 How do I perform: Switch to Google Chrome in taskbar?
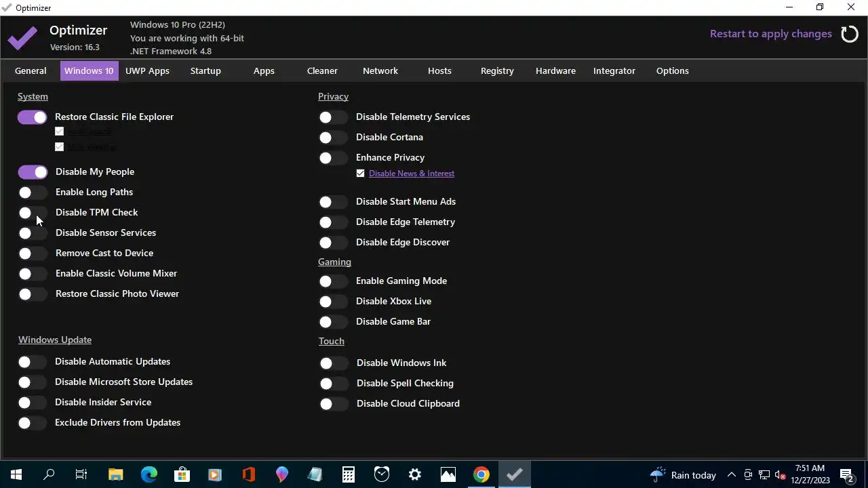pyautogui.click(x=481, y=474)
